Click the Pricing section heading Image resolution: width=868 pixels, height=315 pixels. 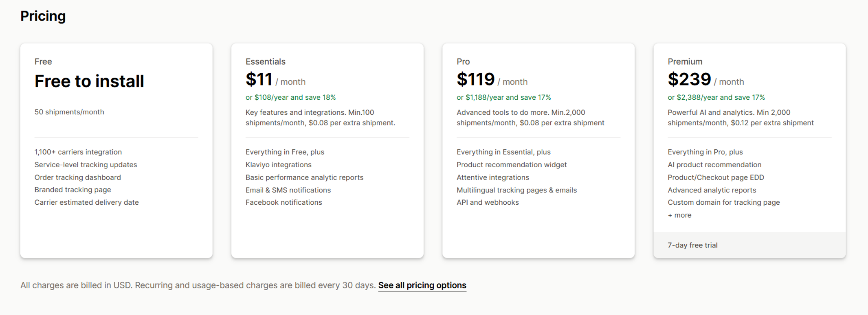(x=43, y=16)
